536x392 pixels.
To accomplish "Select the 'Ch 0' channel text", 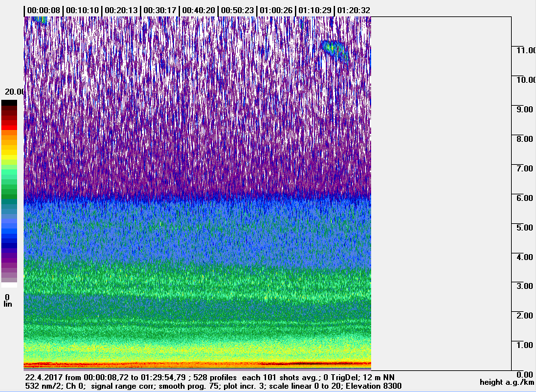I will (x=76, y=386).
